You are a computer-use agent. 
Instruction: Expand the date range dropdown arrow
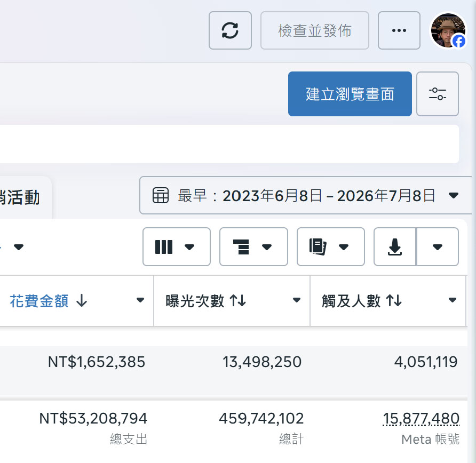click(454, 195)
